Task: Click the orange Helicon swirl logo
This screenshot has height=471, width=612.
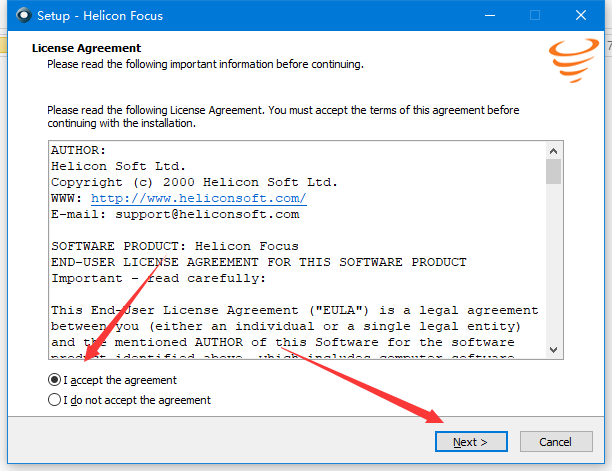Action: point(573,60)
